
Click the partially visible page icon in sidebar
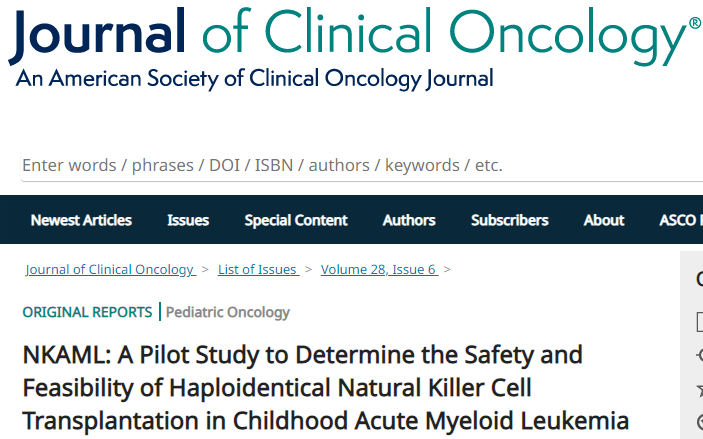(700, 322)
